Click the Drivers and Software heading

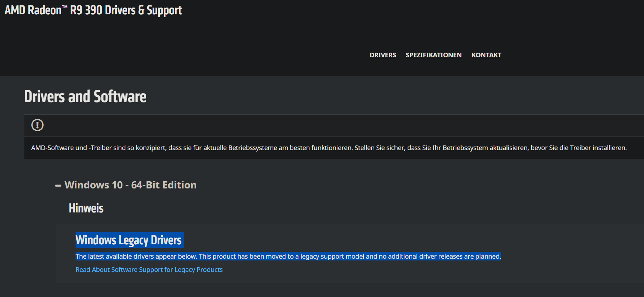[x=85, y=97]
